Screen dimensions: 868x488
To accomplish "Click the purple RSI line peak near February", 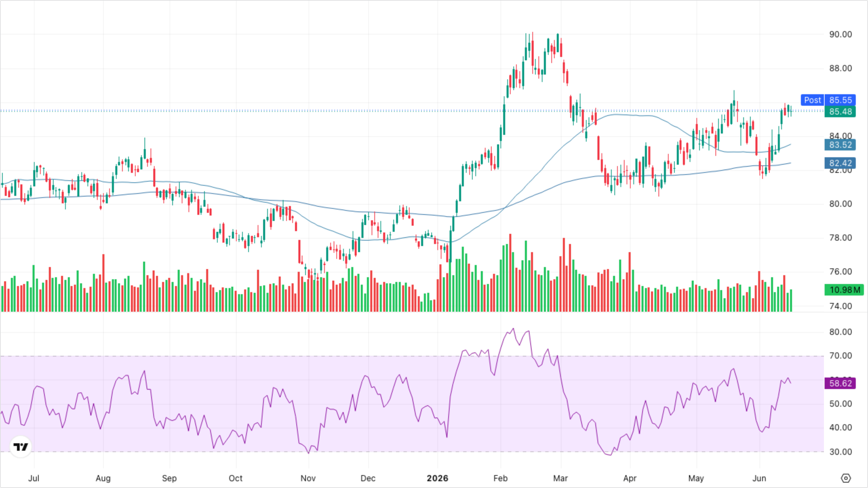I will (x=513, y=328).
